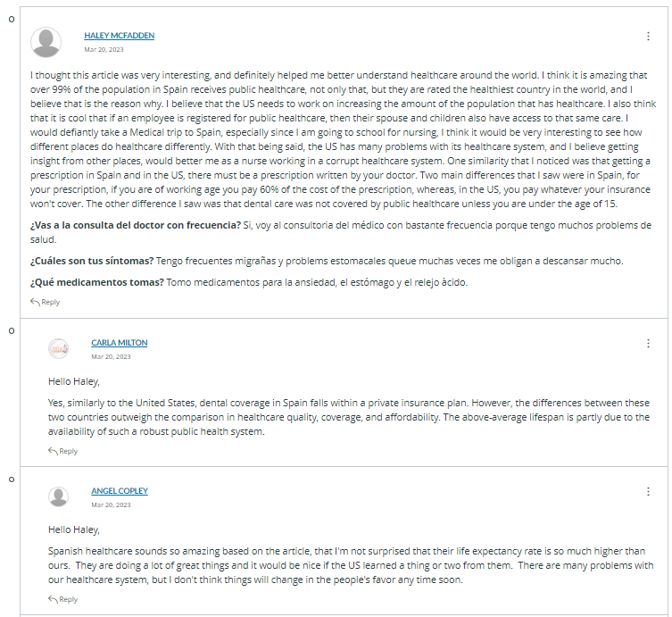Click the date under Haley McFadden's name
672x617 pixels.
[104, 49]
